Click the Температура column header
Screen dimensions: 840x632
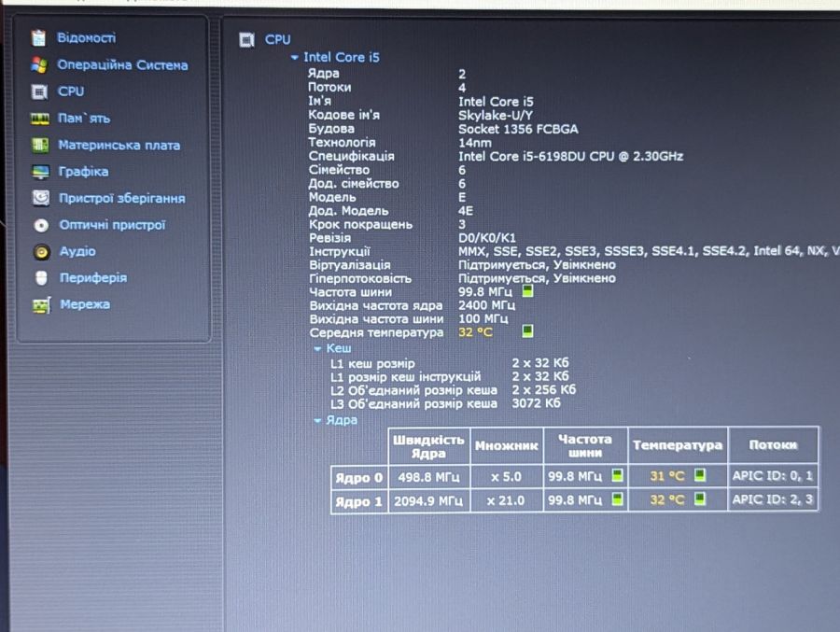click(x=678, y=445)
